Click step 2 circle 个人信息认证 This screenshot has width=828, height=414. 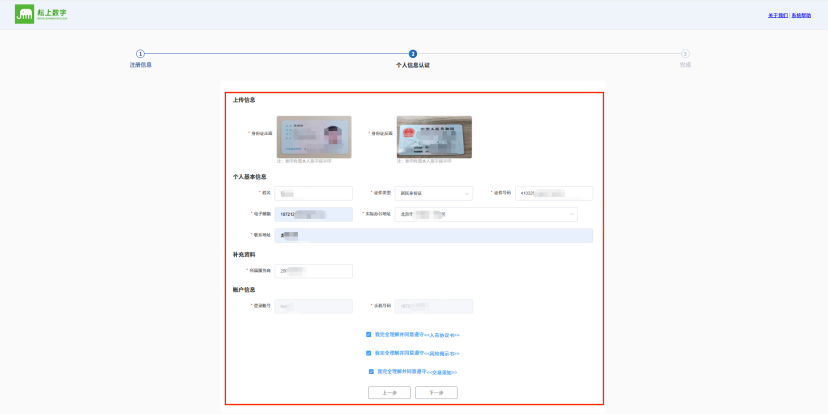[x=413, y=54]
